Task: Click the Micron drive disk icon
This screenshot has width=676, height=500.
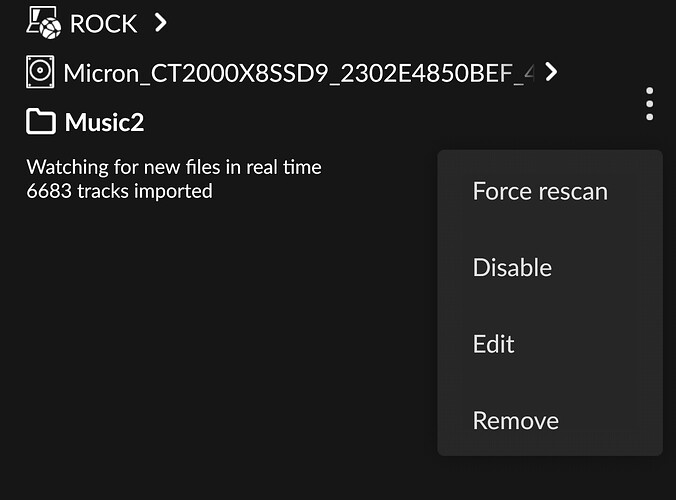Action: tap(40, 72)
